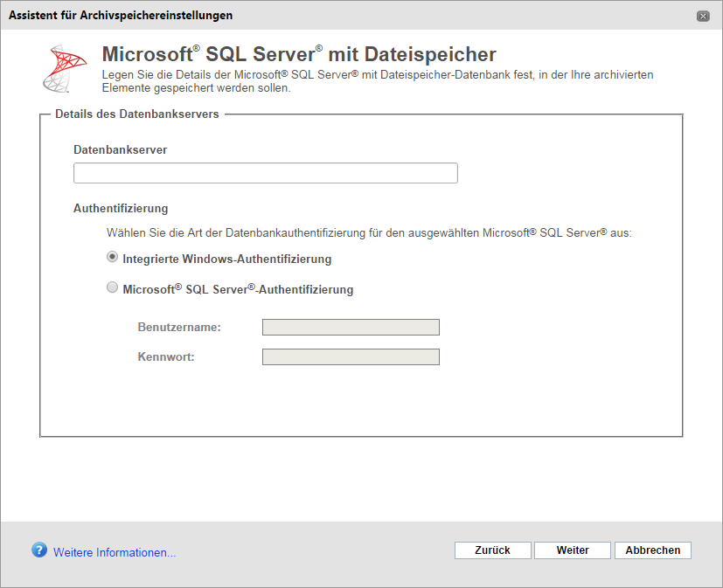The width and height of the screenshot is (723, 588).
Task: Click the Kennwort input box
Action: [x=351, y=356]
